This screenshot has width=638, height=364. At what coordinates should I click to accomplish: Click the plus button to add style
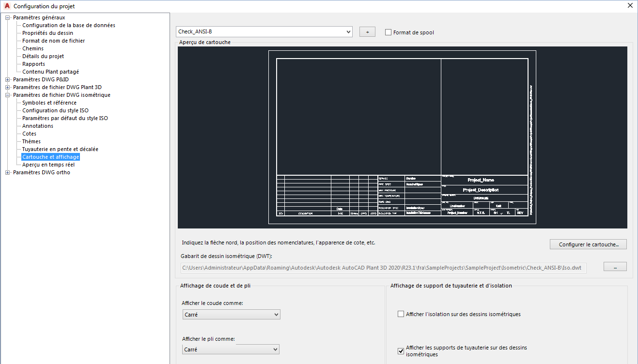[367, 32]
